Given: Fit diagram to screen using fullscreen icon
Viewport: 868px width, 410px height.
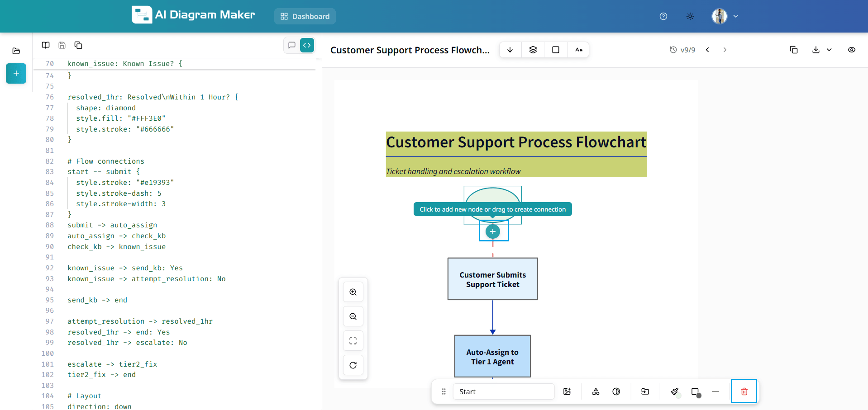Looking at the screenshot, I should tap(353, 341).
